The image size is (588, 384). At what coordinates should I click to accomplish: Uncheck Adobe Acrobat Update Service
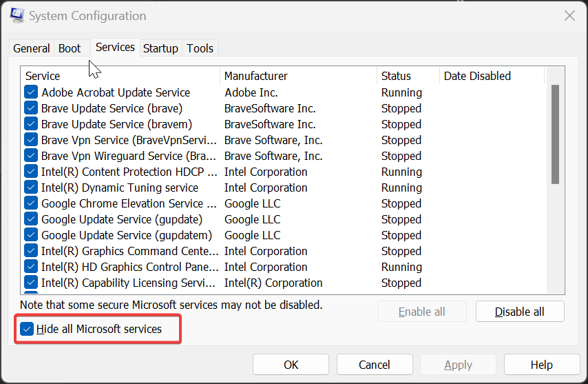(x=31, y=92)
